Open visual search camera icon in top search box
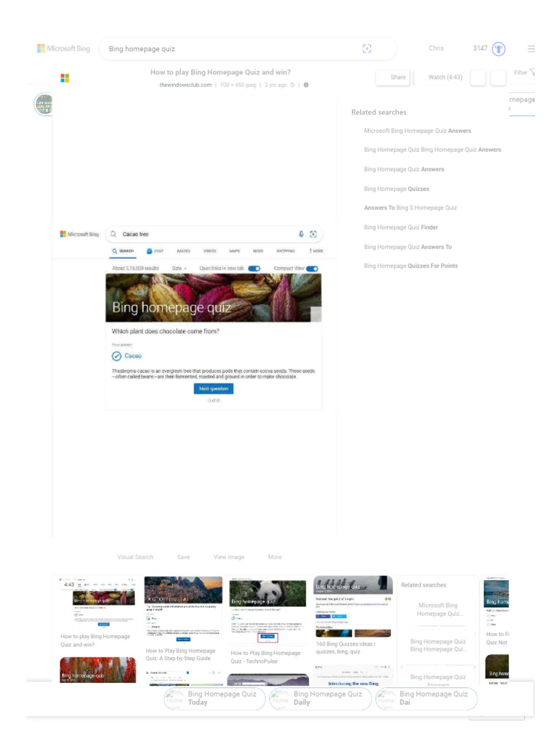This screenshot has height=747, width=560. click(367, 49)
